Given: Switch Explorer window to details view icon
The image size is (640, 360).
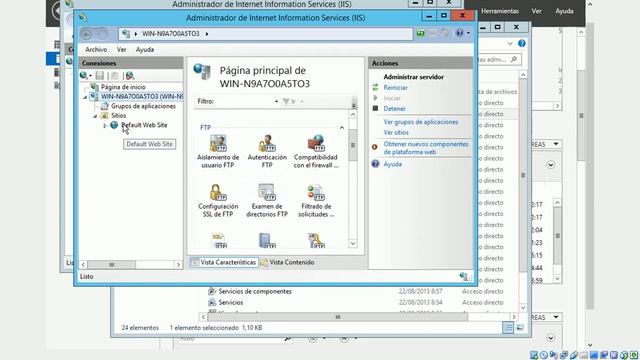Looking at the screenshot, I should (x=508, y=327).
